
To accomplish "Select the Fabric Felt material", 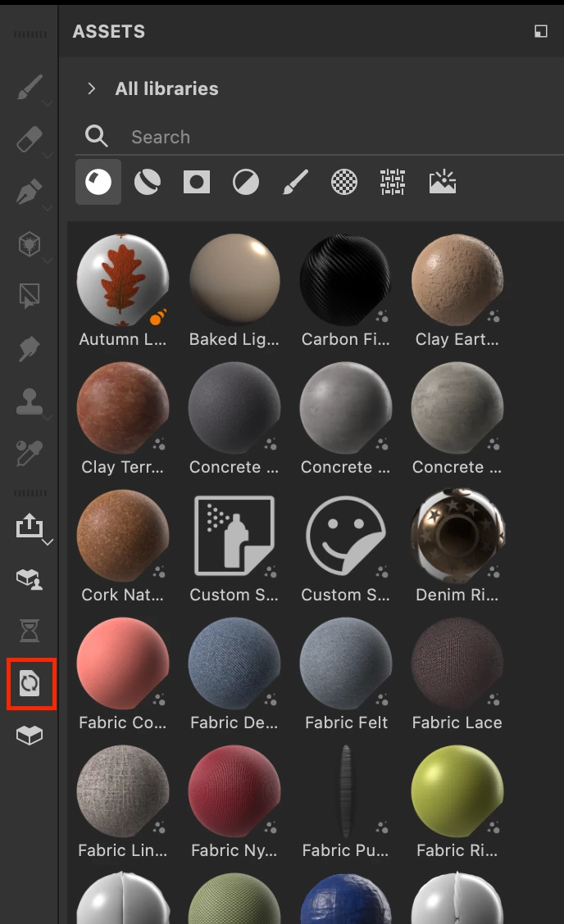I will click(x=346, y=664).
